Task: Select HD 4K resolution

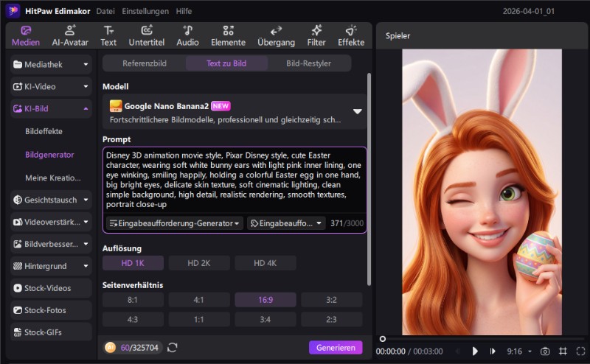Action: [x=265, y=263]
